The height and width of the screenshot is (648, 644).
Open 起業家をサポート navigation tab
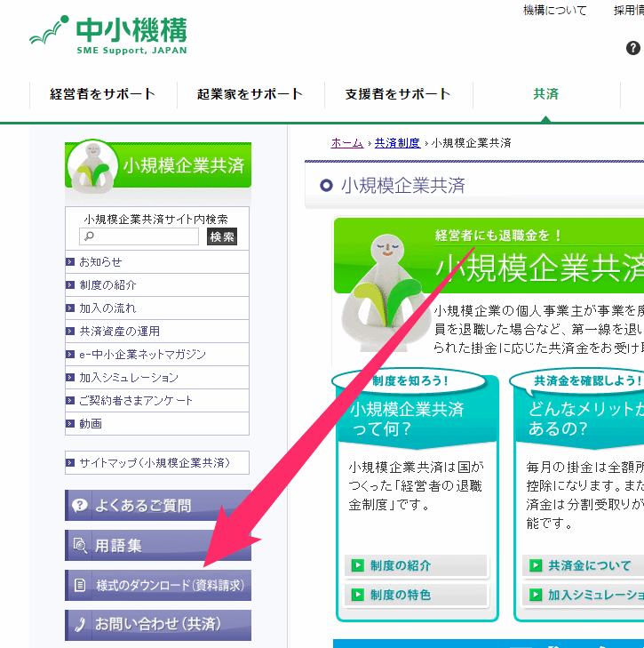point(250,94)
